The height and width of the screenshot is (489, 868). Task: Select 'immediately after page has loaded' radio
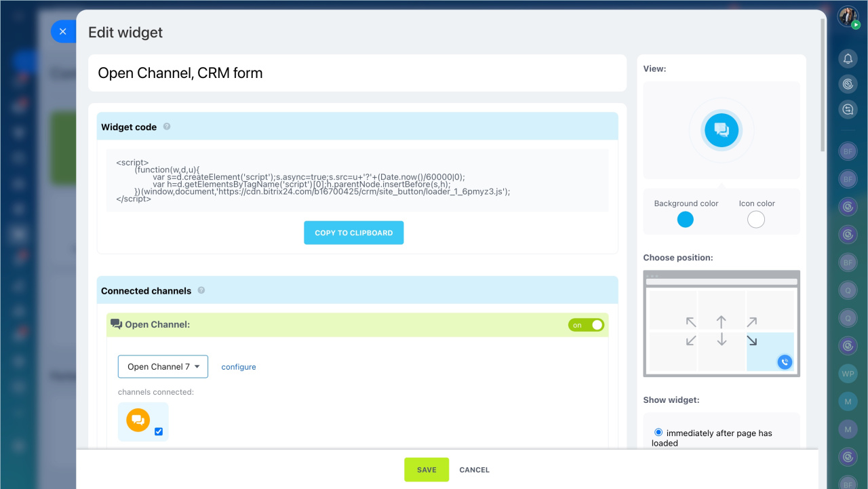658,432
